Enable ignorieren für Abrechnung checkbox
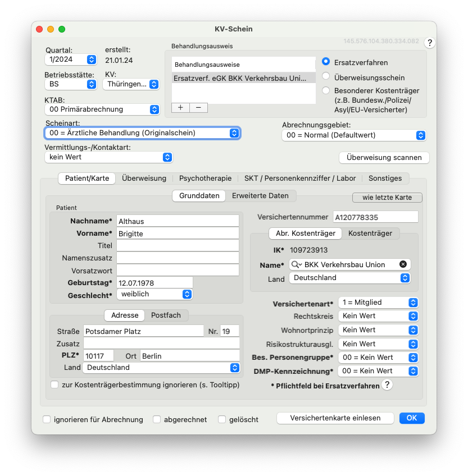The width and height of the screenshot is (468, 476). [47, 419]
